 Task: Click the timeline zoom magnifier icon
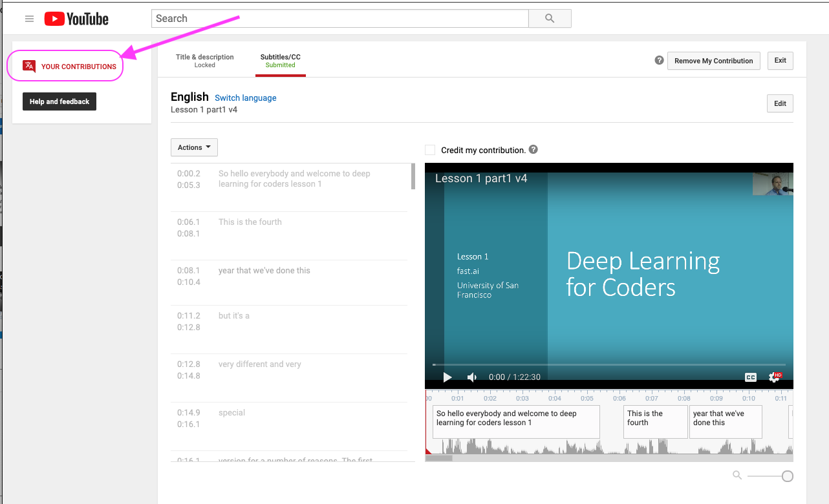point(737,476)
